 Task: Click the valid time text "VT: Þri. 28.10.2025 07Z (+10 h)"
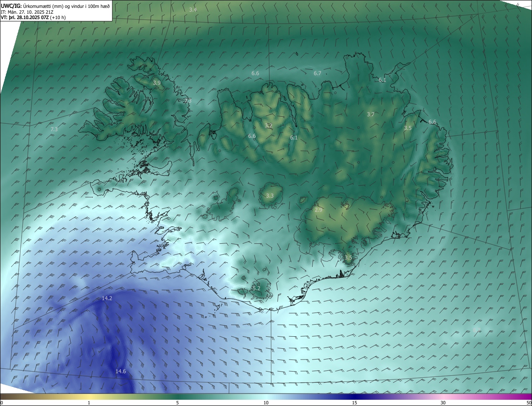point(33,17)
